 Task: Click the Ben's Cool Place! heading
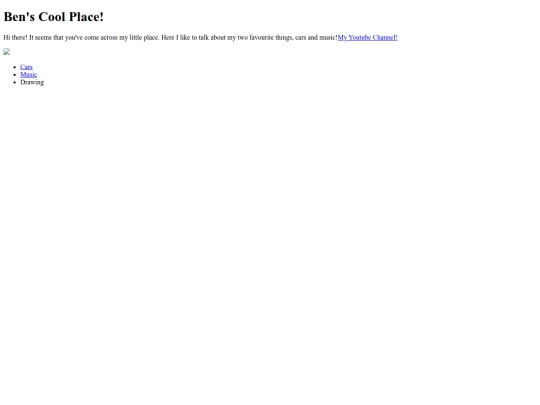pyautogui.click(x=54, y=17)
